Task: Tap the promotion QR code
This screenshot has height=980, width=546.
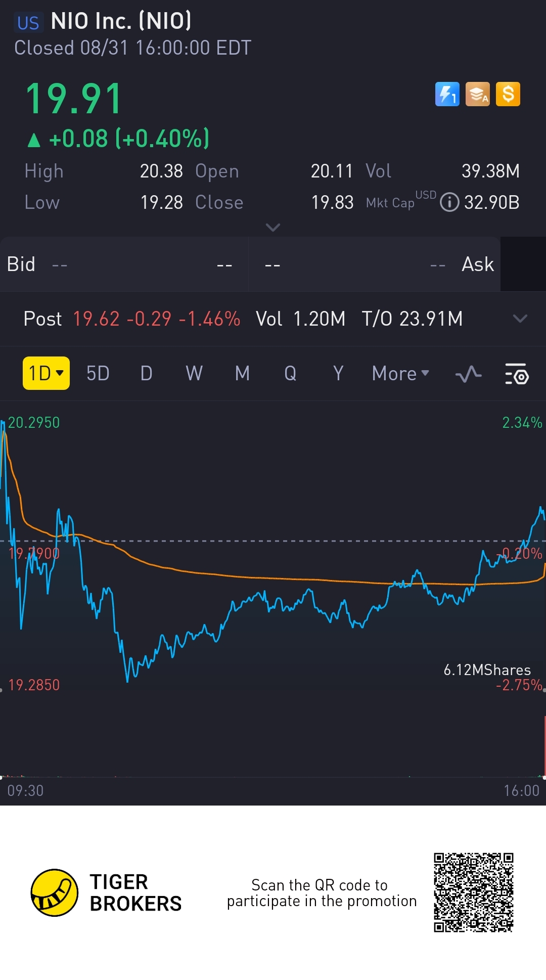Action: tap(473, 893)
